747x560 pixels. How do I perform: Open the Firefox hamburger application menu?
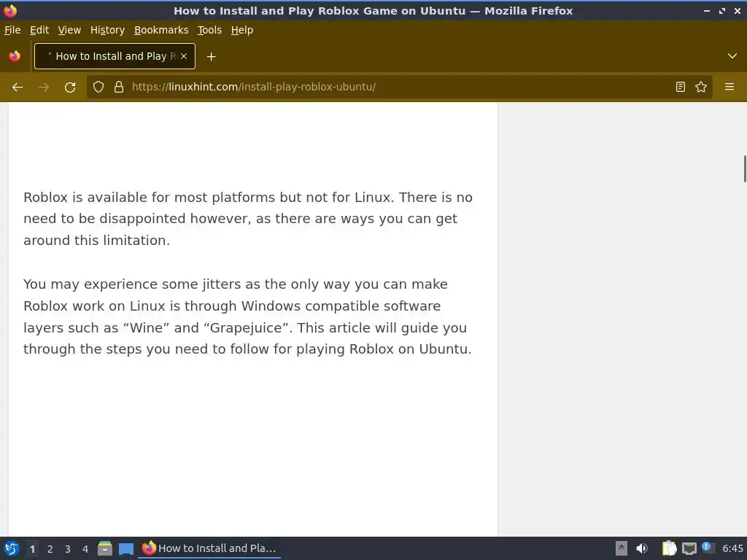729,87
